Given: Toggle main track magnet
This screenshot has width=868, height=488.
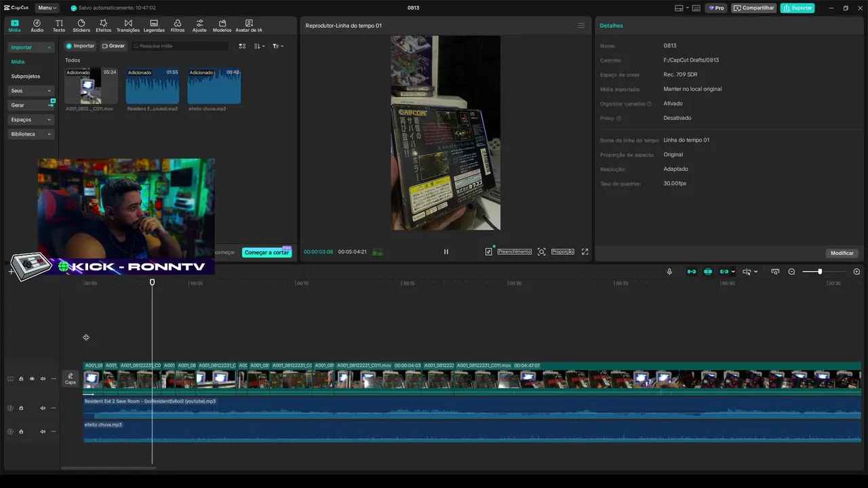Looking at the screenshot, I should pyautogui.click(x=692, y=272).
